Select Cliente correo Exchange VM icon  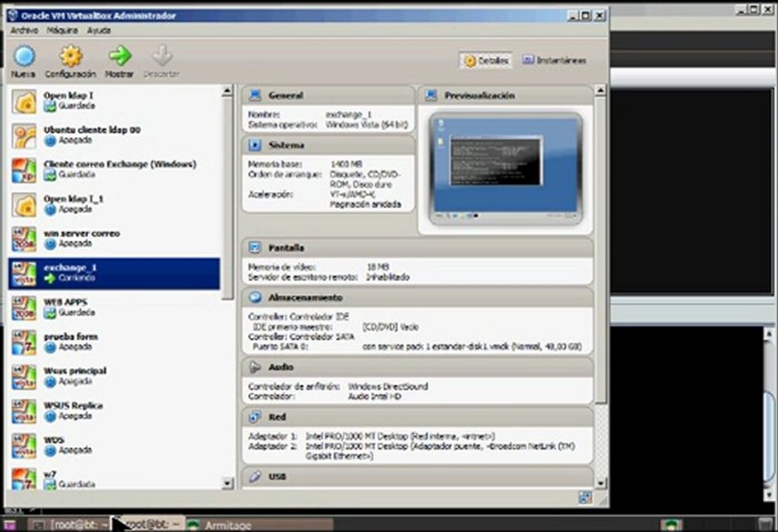coord(24,170)
